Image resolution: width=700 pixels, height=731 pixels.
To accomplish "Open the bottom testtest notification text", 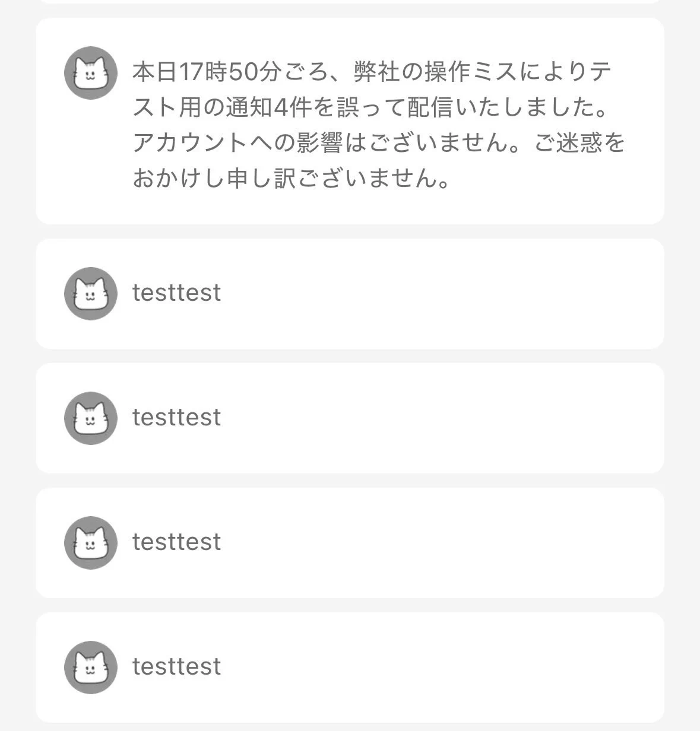I will pyautogui.click(x=176, y=667).
